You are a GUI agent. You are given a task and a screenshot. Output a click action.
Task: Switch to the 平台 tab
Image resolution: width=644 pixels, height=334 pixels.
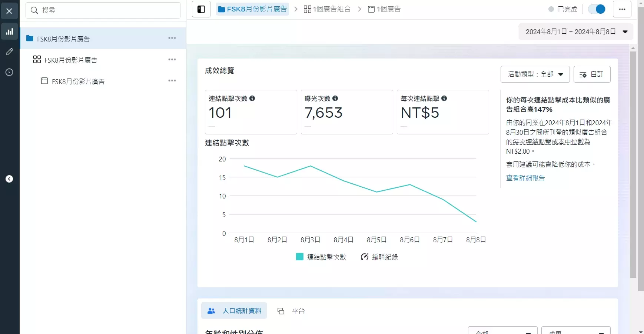click(x=291, y=311)
